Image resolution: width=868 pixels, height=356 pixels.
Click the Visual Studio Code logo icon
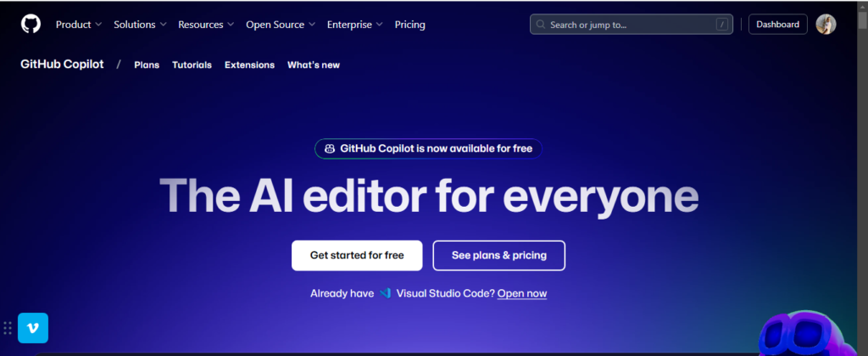coord(386,293)
